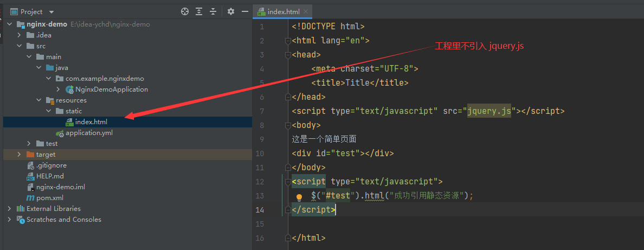Click the Collapse All icon in Project toolbar
Viewport: 644px width, 250px height.
212,11
